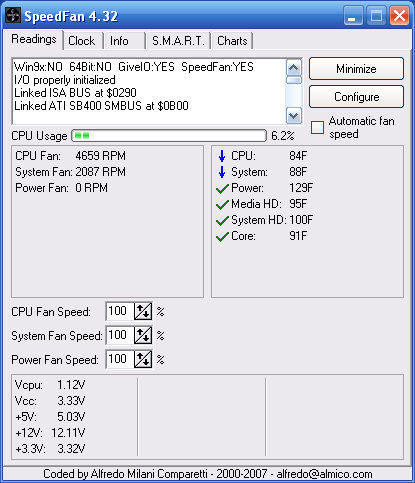Click the CPU Usage progress bar

tap(169, 136)
